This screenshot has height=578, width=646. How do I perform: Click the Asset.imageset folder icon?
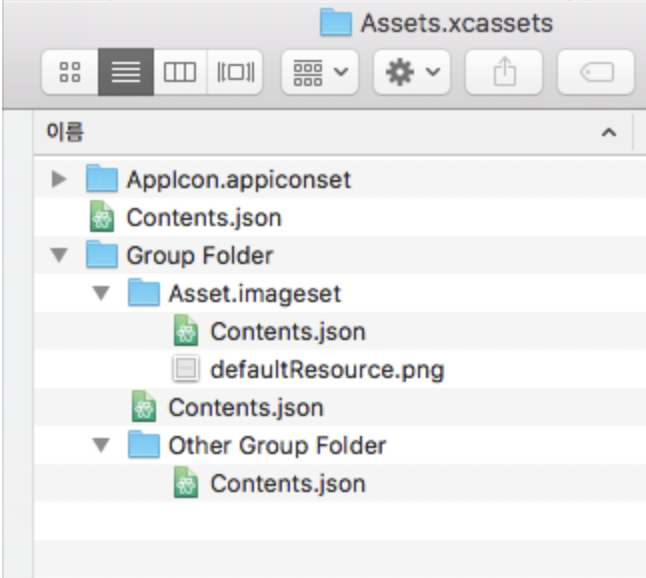tap(144, 293)
